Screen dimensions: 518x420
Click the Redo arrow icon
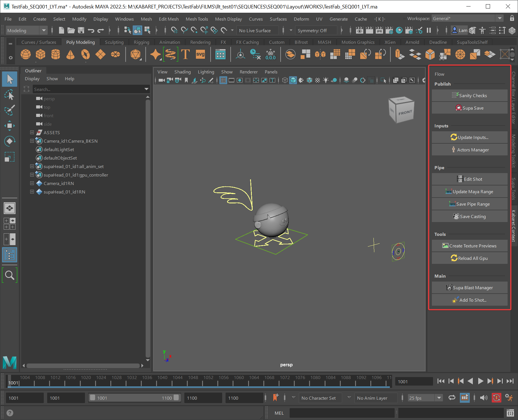[101, 30]
